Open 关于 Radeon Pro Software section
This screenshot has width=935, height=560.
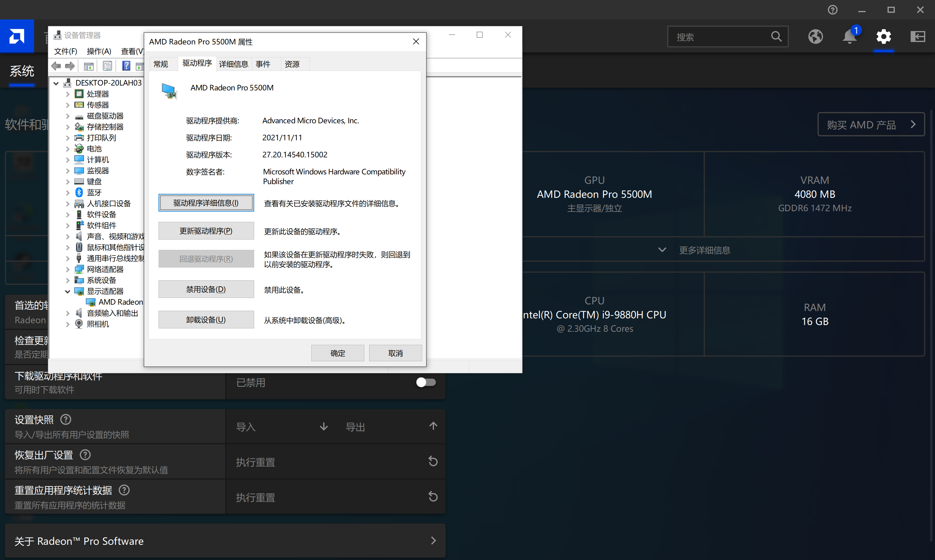tap(225, 541)
